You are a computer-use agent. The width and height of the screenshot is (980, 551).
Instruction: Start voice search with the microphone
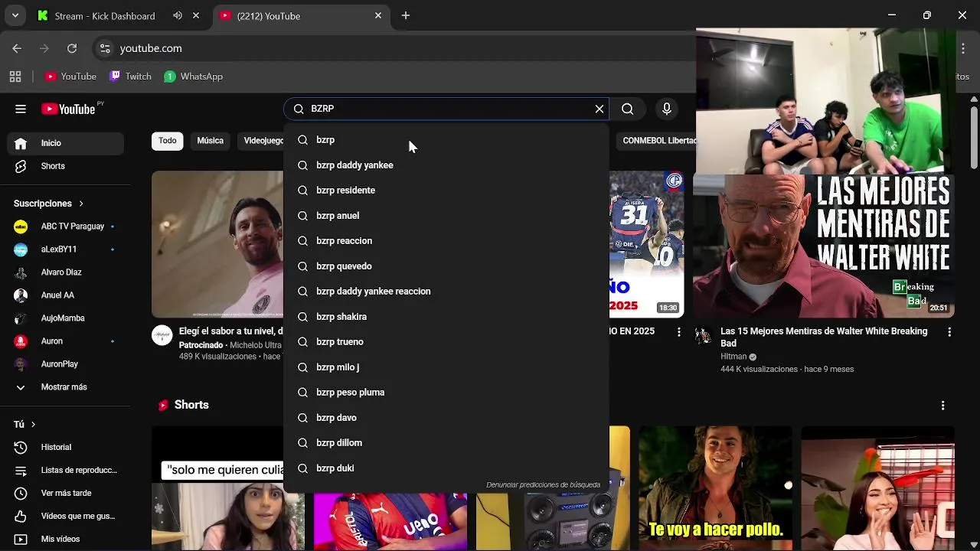(x=667, y=109)
